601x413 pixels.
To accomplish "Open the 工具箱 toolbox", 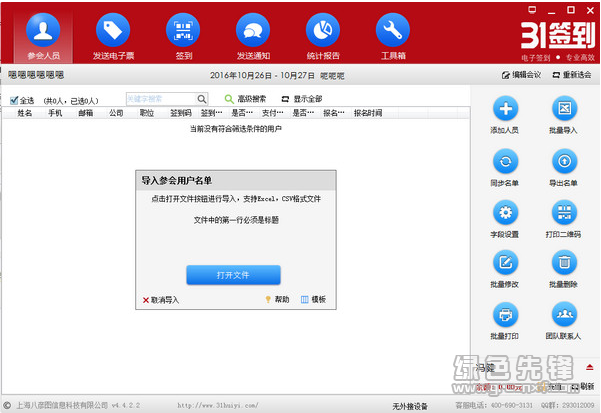I will coord(393,37).
